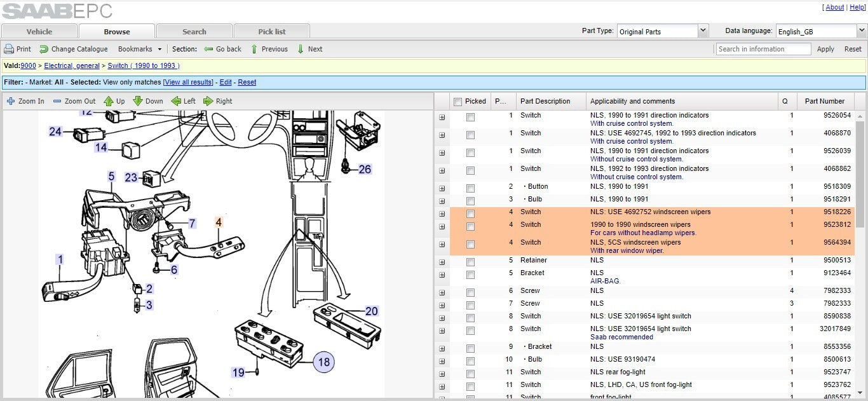This screenshot has height=401, width=868.
Task: Move to Next section arrow
Action: (301, 49)
